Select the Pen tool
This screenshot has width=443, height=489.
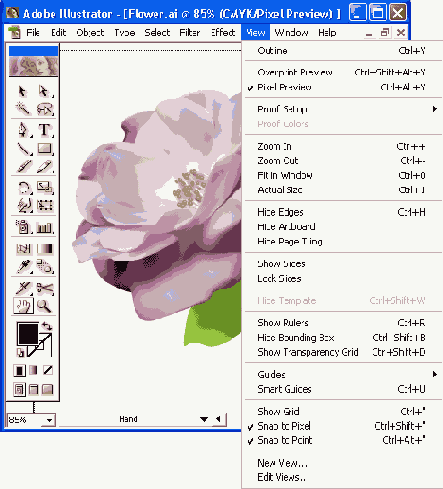pos(24,130)
